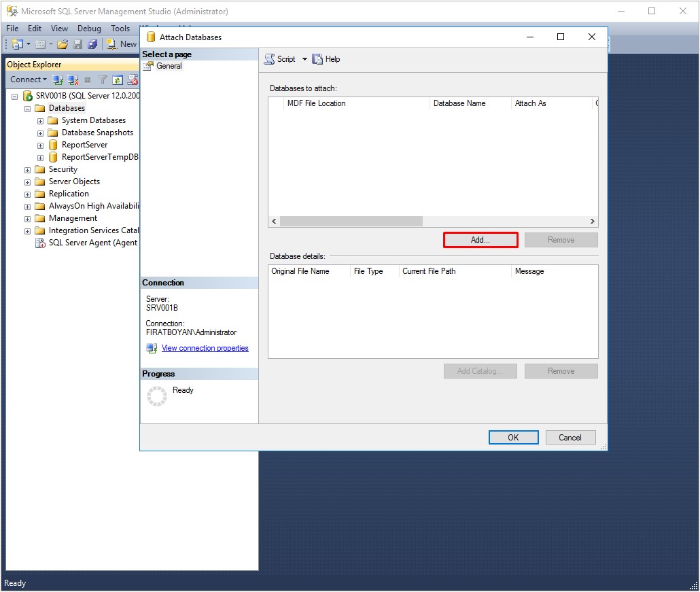Open the Tools menu
700x592 pixels.
pos(120,29)
